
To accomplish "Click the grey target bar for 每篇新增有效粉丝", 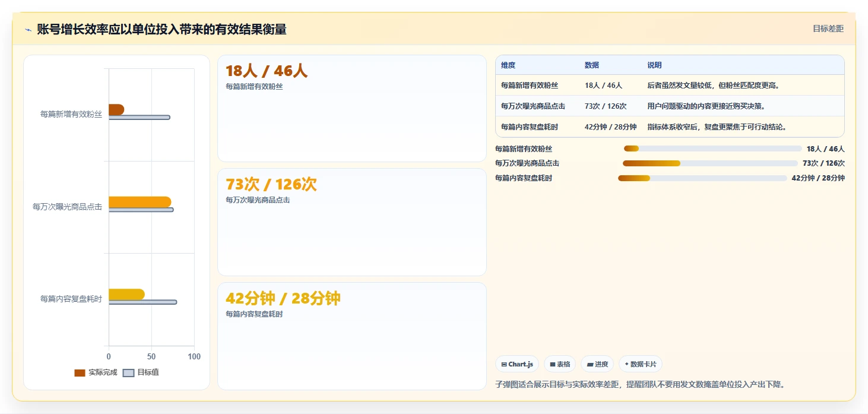I will click(140, 117).
